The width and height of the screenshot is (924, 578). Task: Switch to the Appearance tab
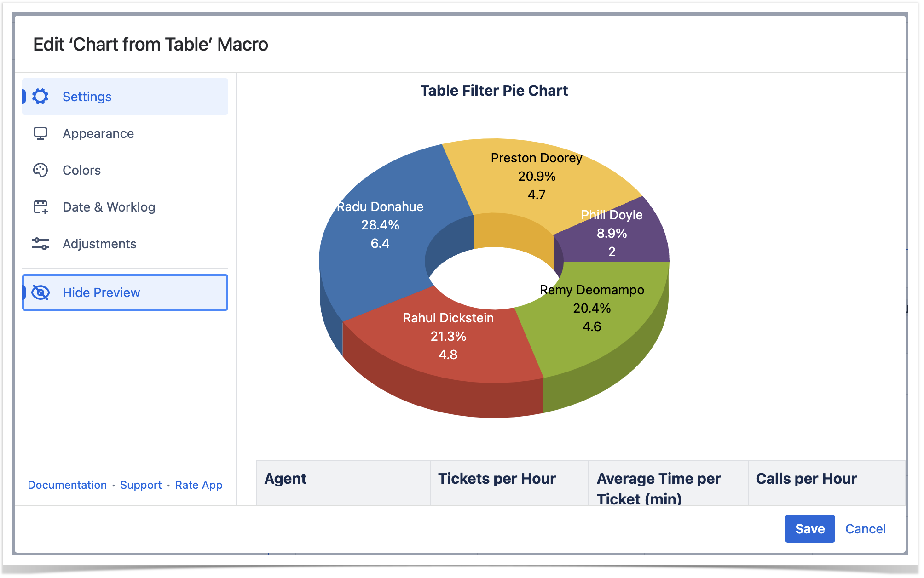coord(98,133)
